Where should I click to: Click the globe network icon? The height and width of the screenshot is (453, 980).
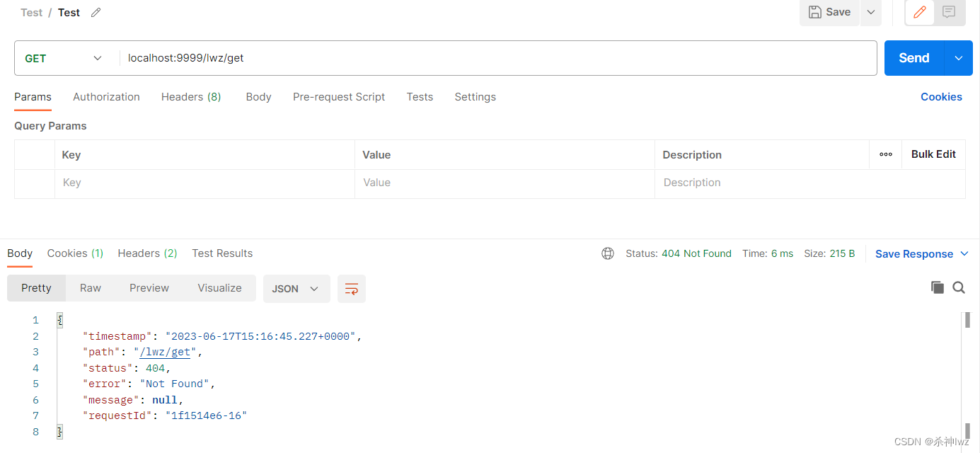point(608,253)
